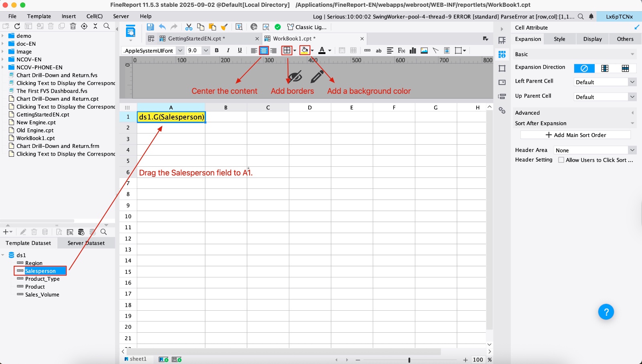Open the Cell(C) menu
Image resolution: width=642 pixels, height=364 pixels.
point(94,16)
